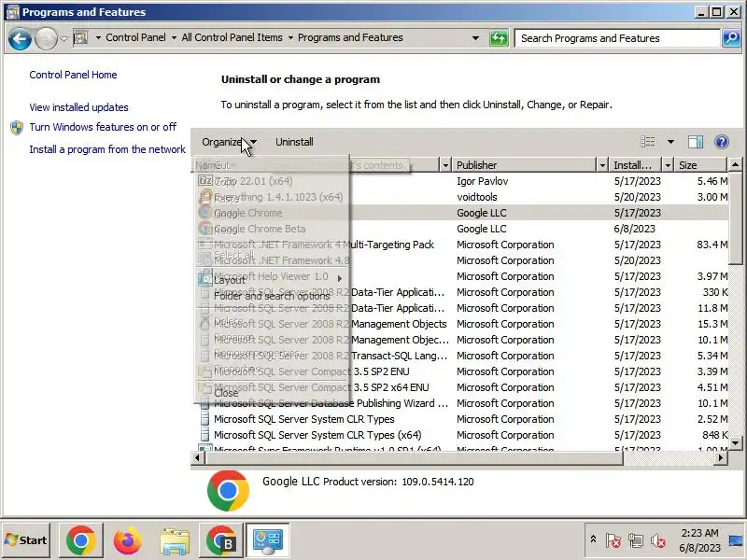Click product version 109.0.5414.120 text
The height and width of the screenshot is (560, 747).
tap(438, 482)
